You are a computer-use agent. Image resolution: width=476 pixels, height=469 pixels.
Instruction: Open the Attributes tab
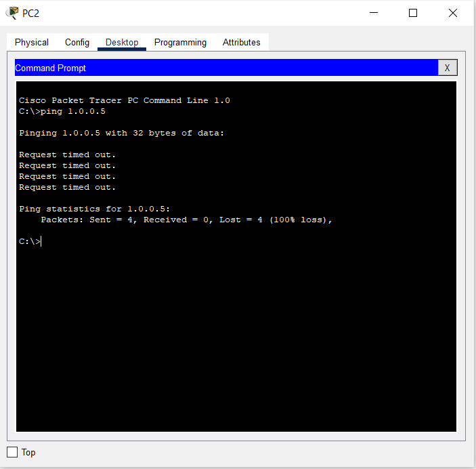241,42
